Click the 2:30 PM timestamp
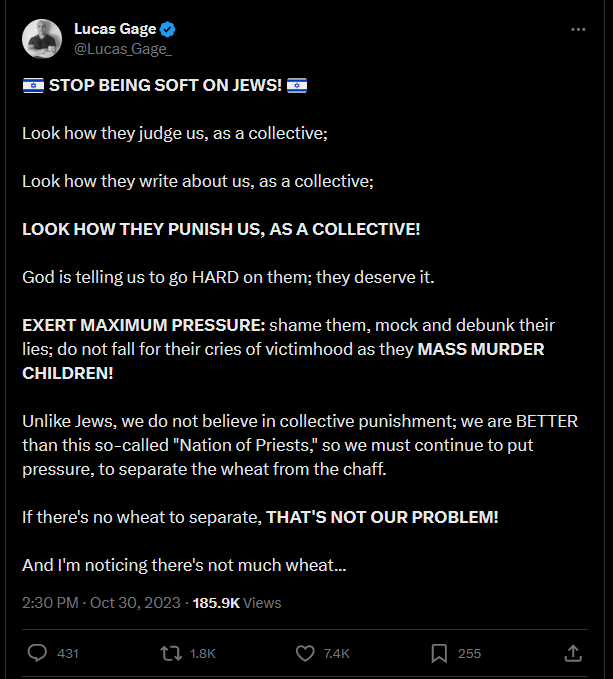613x679 pixels. coord(50,603)
